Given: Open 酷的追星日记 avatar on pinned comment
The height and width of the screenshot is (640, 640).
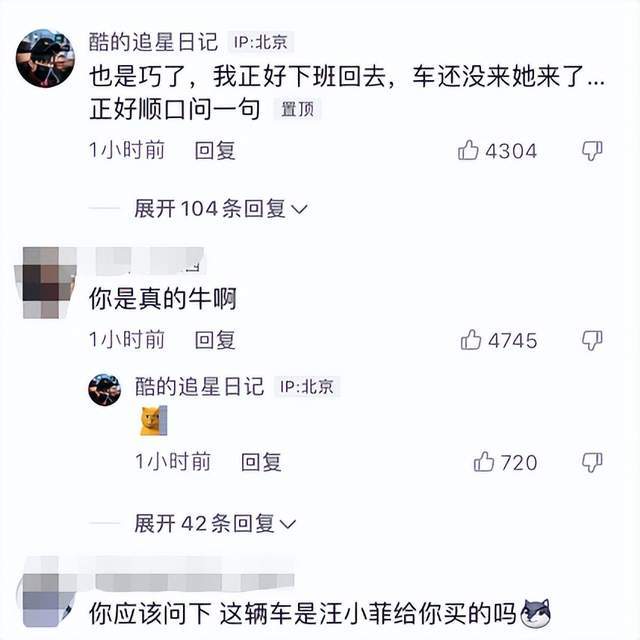Looking at the screenshot, I should (x=45, y=58).
